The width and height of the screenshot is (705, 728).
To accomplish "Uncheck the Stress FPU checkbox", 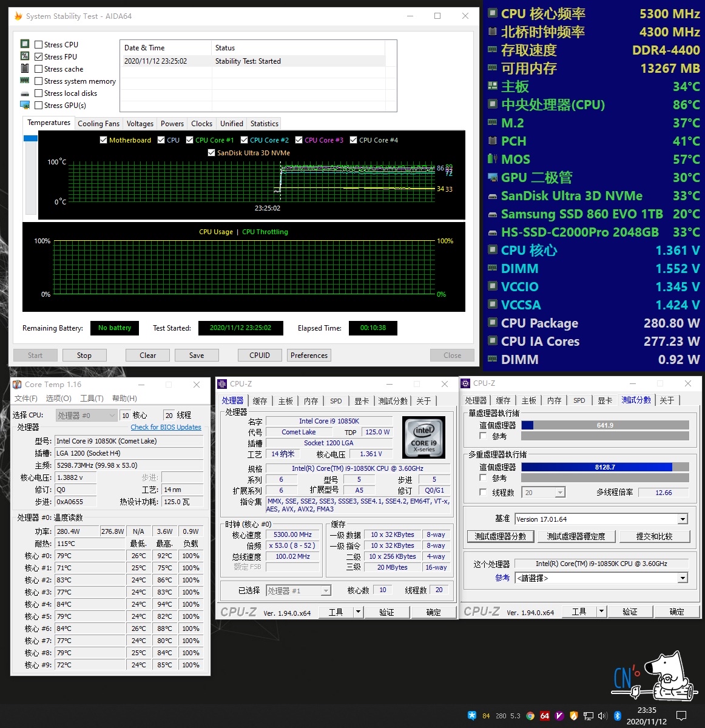I will [x=39, y=56].
